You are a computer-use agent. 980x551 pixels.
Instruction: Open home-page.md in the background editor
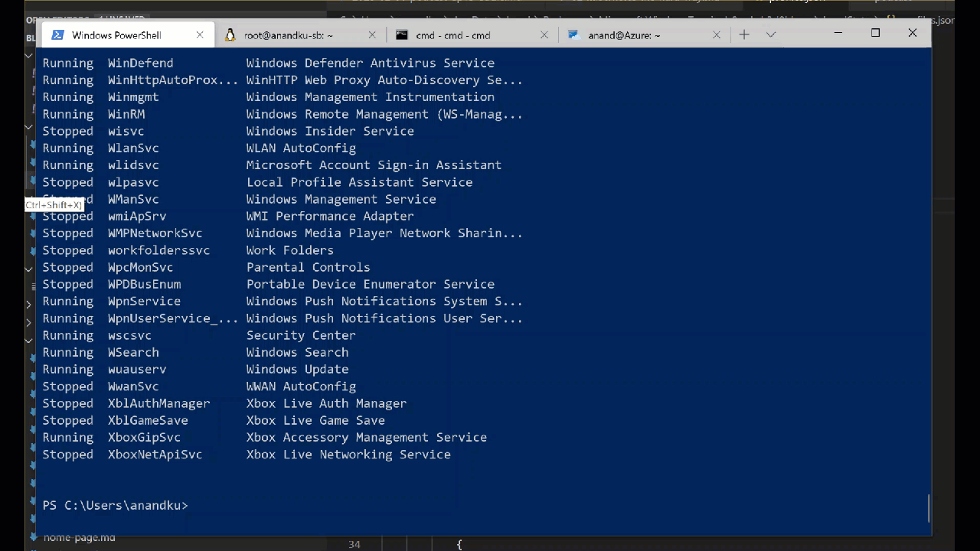[79, 538]
